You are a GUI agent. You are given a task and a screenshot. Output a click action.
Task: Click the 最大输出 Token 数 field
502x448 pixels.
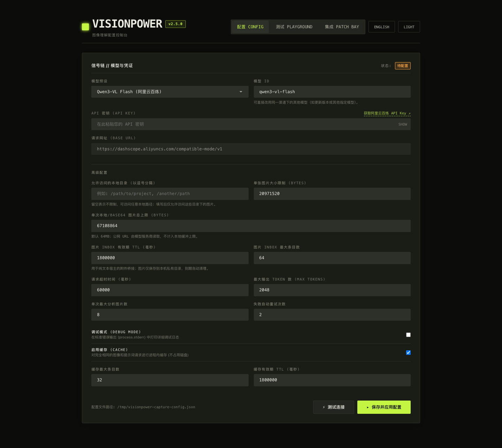pos(332,290)
